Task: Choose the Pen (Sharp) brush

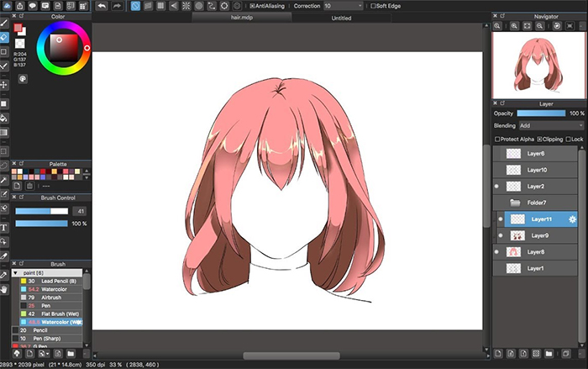Action: pos(47,339)
